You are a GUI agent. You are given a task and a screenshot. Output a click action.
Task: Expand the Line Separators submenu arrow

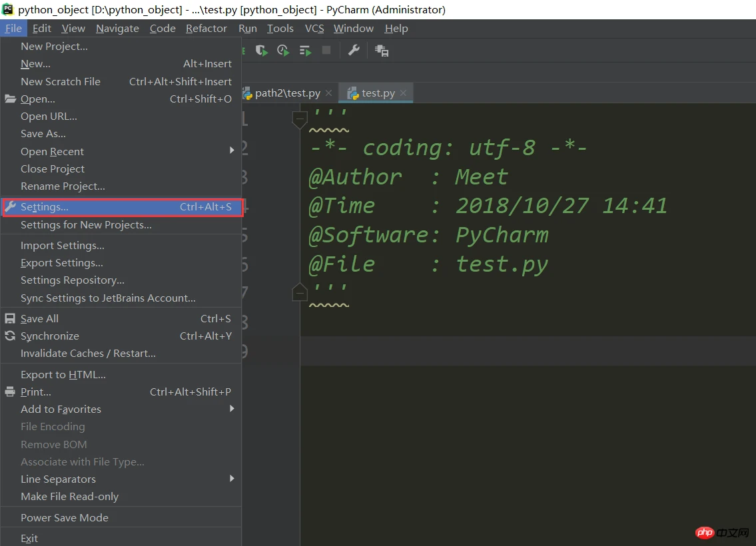(x=232, y=479)
